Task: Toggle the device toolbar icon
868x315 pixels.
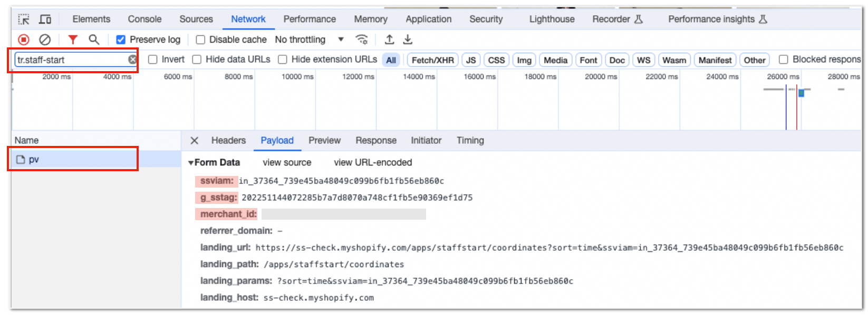Action: click(x=45, y=19)
